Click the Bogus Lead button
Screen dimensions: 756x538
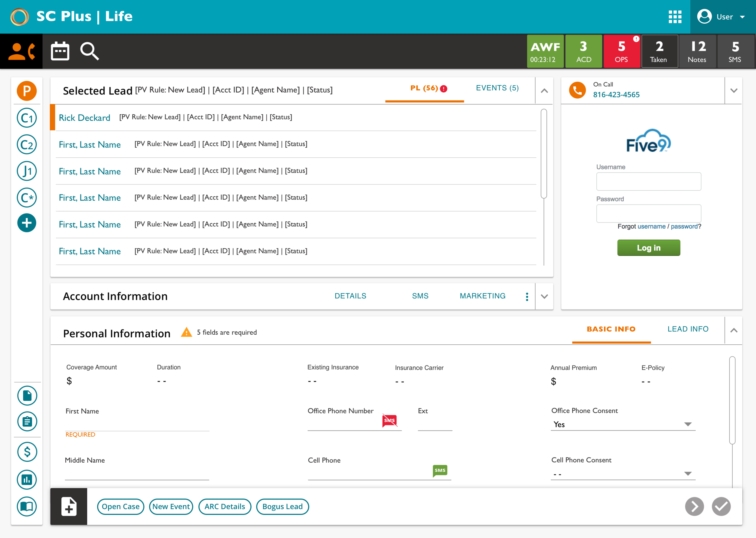282,507
